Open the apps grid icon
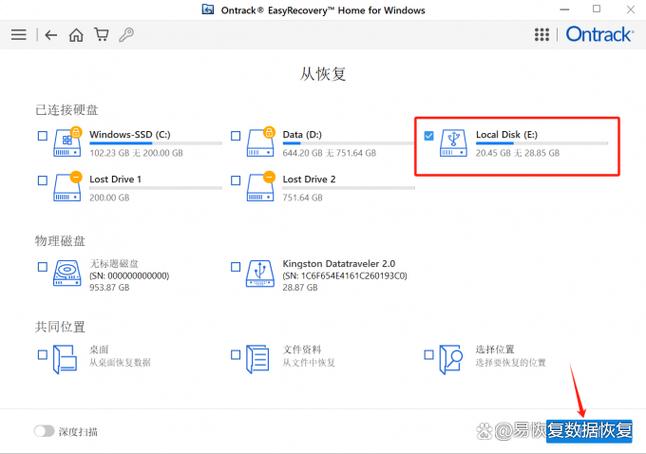This screenshot has width=646, height=454. click(x=542, y=35)
